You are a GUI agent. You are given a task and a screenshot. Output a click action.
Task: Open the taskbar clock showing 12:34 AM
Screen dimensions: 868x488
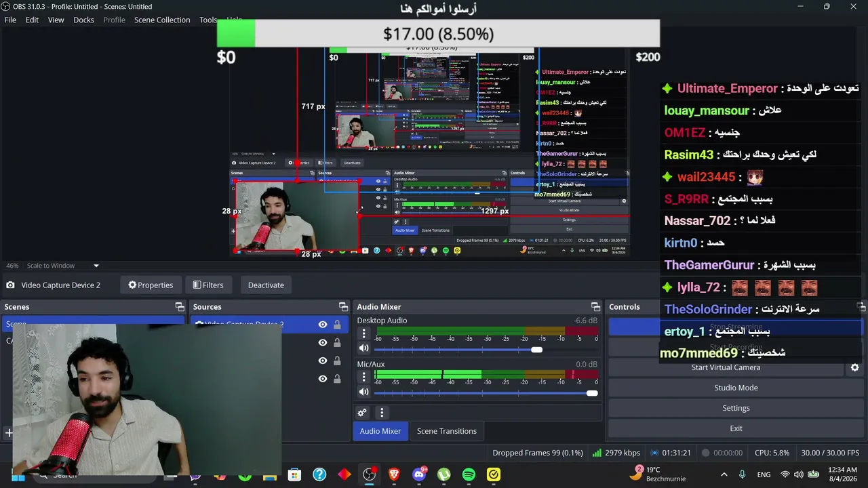click(x=843, y=474)
